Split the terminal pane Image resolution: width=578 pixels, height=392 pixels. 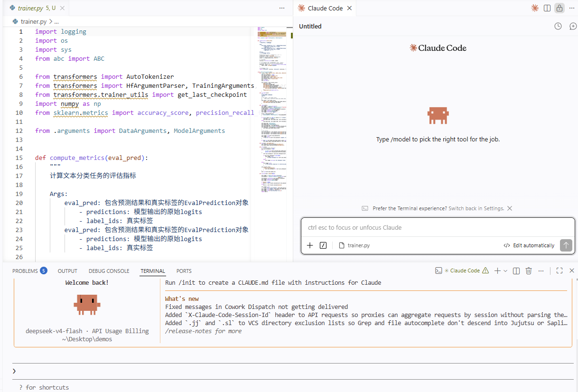(x=516, y=271)
